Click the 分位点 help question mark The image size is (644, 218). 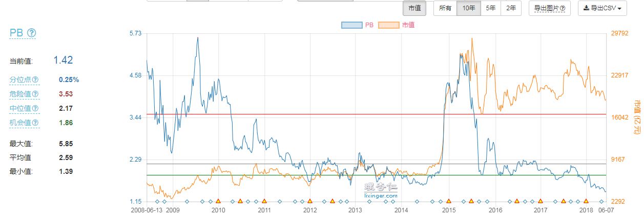tap(35, 80)
